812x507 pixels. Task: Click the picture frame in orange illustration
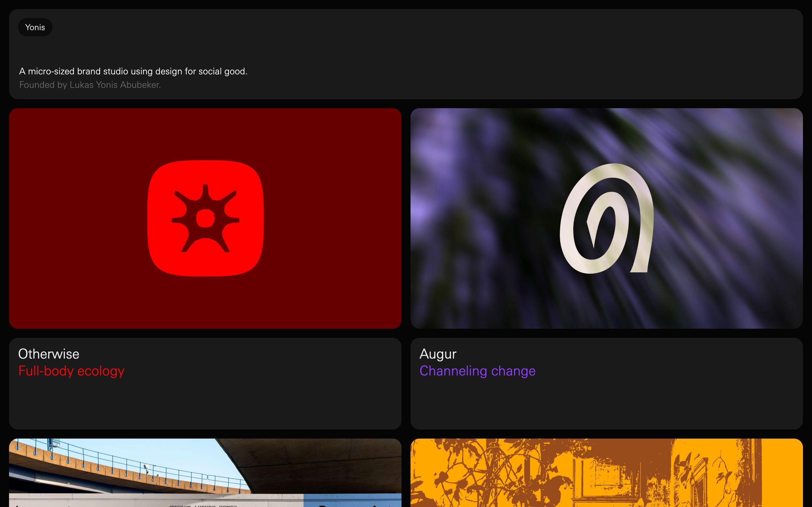click(607, 475)
